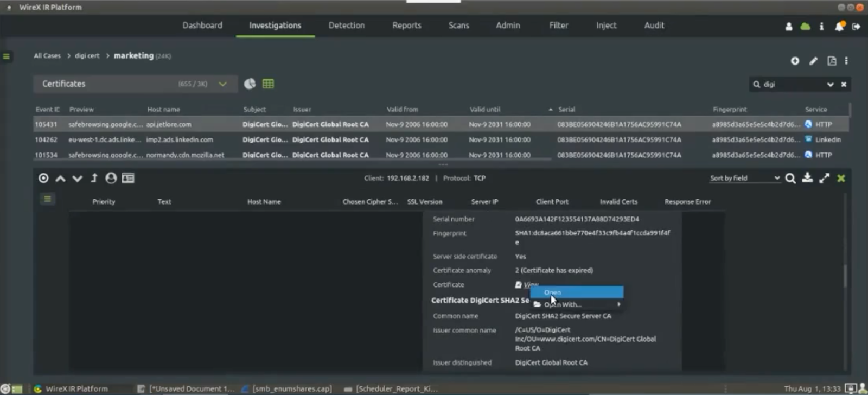
Task: Click the LinkedIn service cell
Action: [822, 139]
